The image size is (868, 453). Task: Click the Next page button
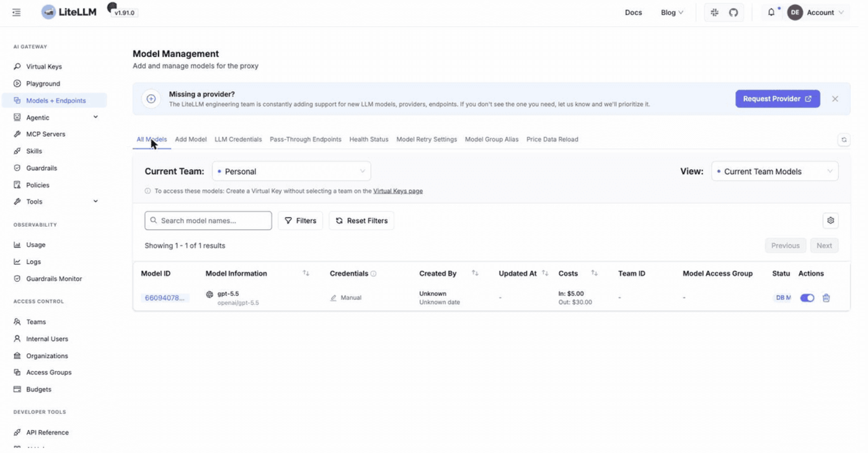pyautogui.click(x=825, y=246)
